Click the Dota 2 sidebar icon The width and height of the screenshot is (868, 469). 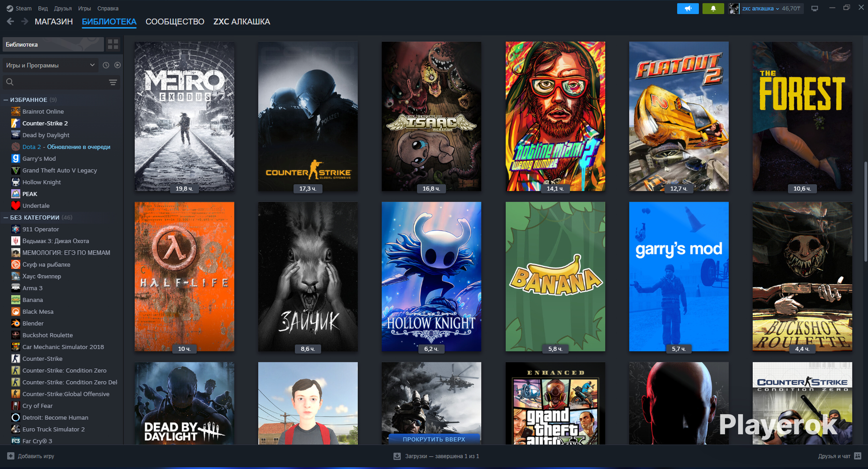[15, 147]
